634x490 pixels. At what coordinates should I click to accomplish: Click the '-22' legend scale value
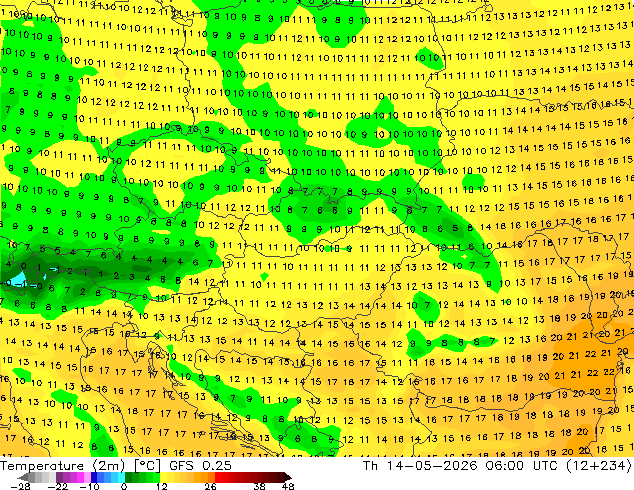57,486
